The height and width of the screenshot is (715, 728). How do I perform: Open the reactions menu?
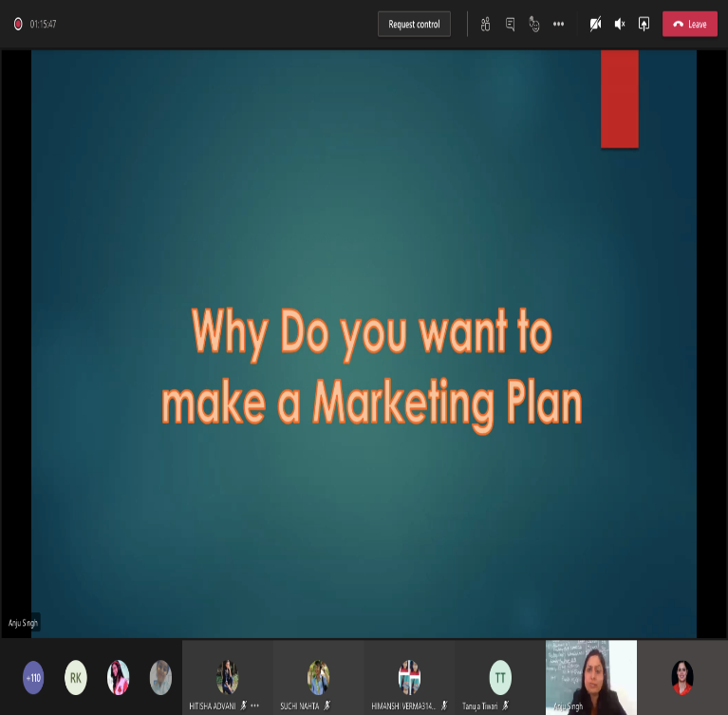click(x=534, y=24)
